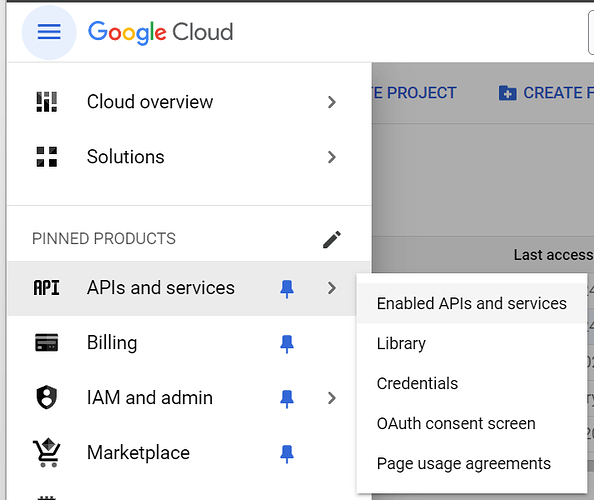Click the Google Cloud logo
This screenshot has width=594, height=500.
(161, 32)
